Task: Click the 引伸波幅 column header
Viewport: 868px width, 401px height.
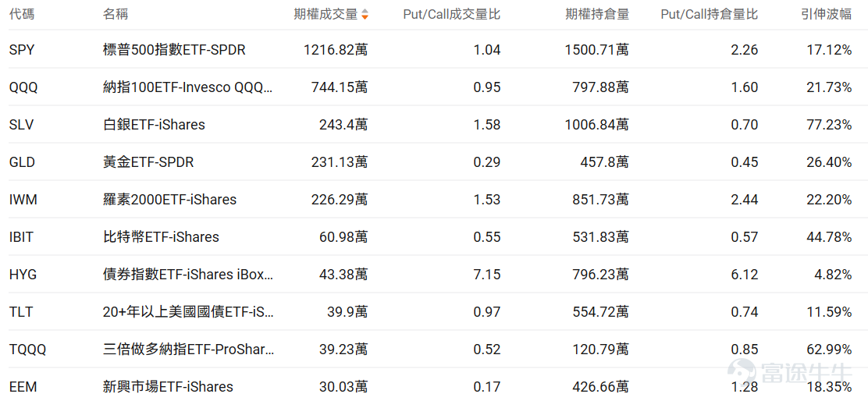Action: pyautogui.click(x=826, y=14)
